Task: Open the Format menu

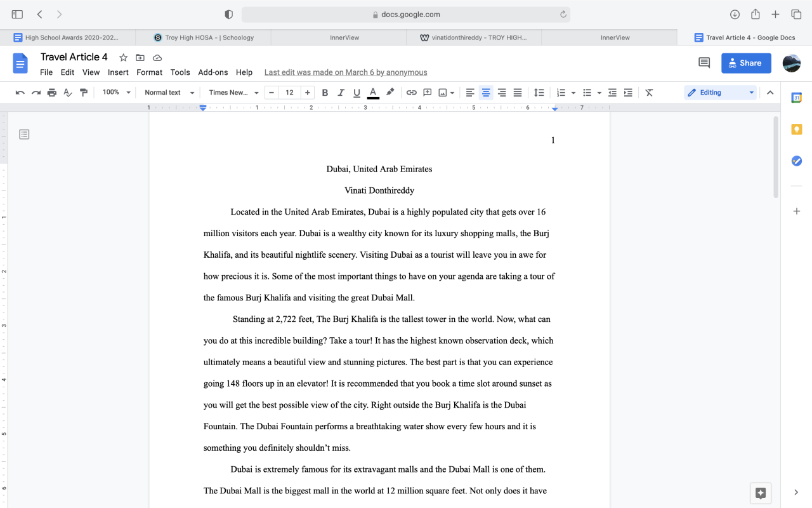Action: click(x=150, y=72)
